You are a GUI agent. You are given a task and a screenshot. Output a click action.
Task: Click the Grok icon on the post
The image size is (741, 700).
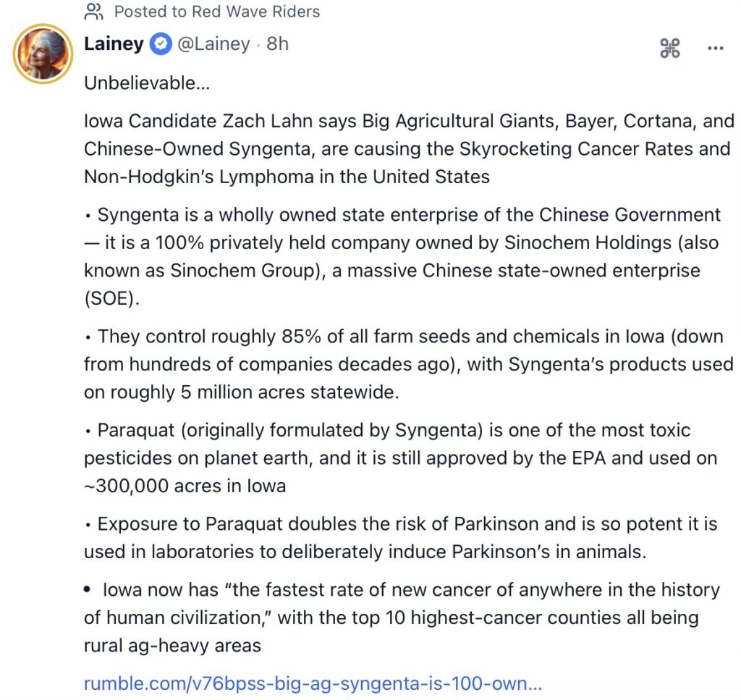(x=670, y=49)
